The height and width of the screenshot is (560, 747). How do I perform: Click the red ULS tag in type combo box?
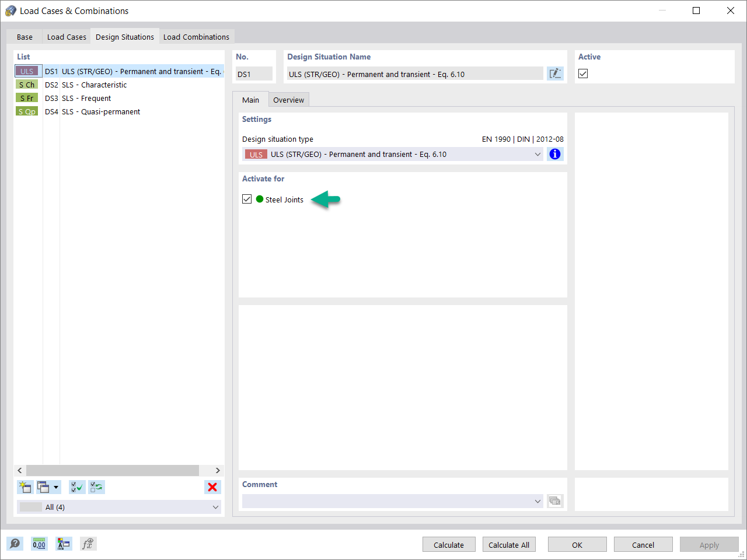[256, 154]
